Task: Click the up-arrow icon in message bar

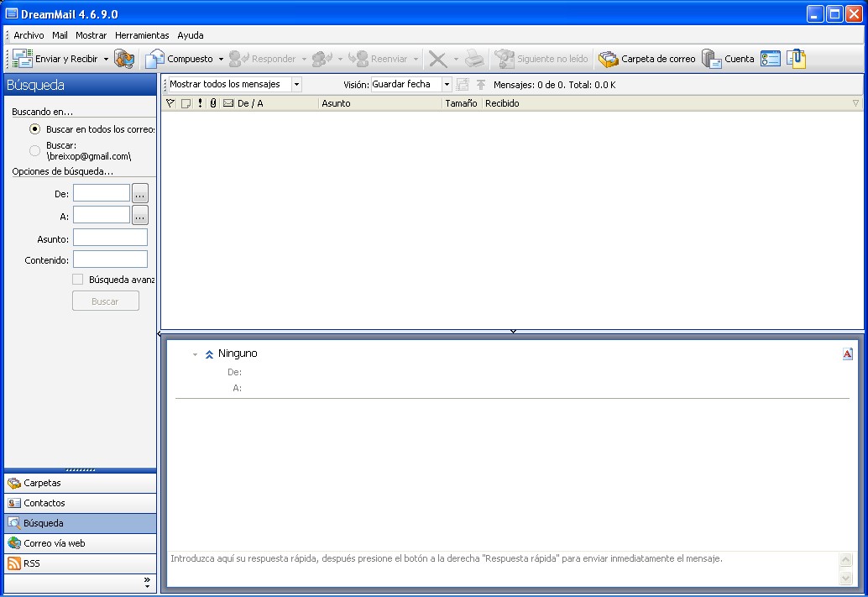Action: click(481, 84)
